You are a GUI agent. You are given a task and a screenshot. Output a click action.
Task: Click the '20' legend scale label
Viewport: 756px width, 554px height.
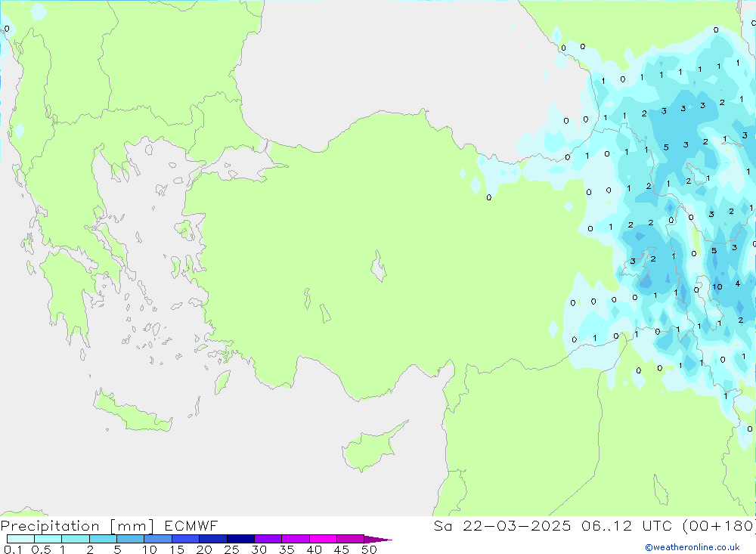click(204, 549)
